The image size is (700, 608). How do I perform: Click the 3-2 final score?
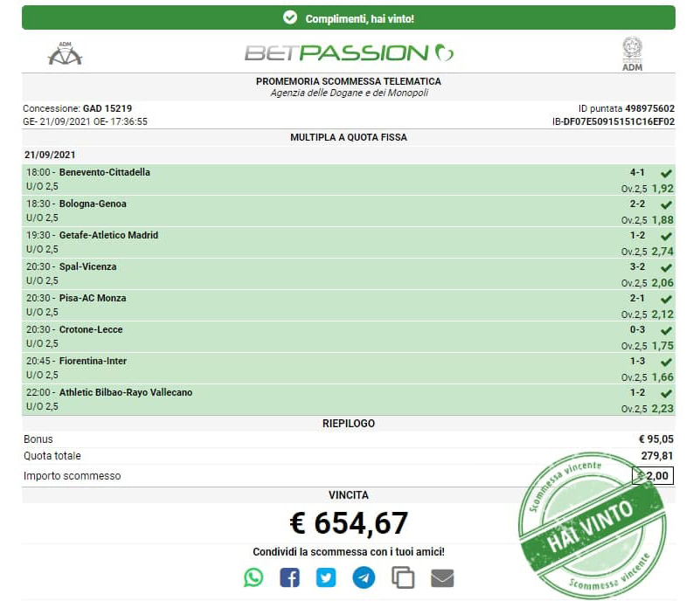click(x=637, y=267)
